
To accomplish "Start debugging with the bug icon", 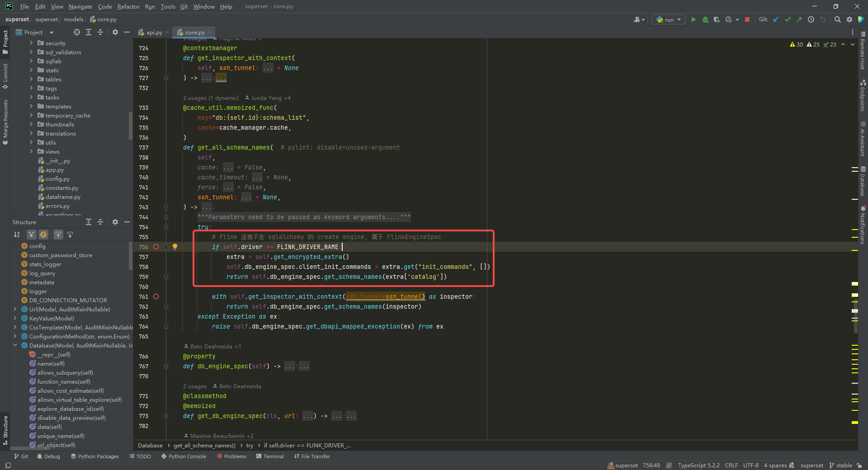I will coord(705,19).
